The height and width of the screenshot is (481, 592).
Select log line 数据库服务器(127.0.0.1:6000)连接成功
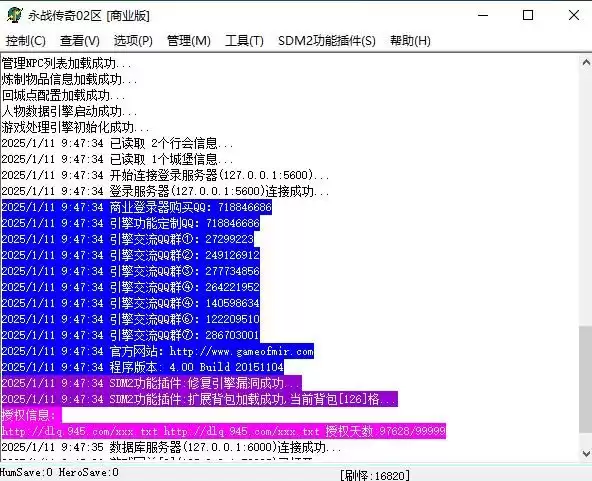pyautogui.click(x=171, y=447)
